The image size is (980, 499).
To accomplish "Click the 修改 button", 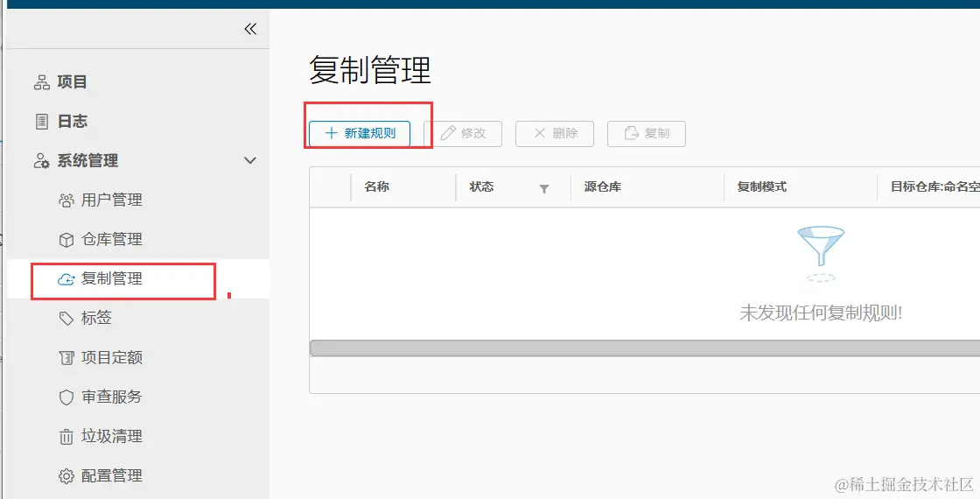I will 463,134.
